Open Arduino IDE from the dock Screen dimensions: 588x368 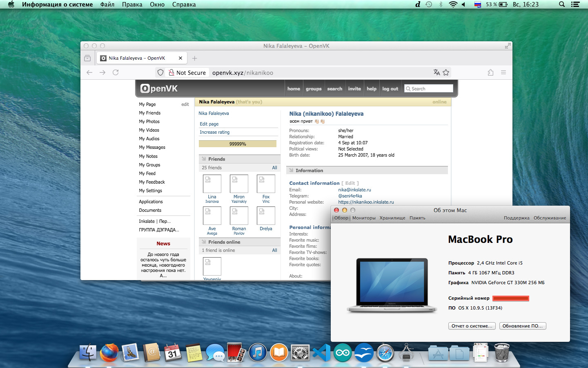[343, 352]
